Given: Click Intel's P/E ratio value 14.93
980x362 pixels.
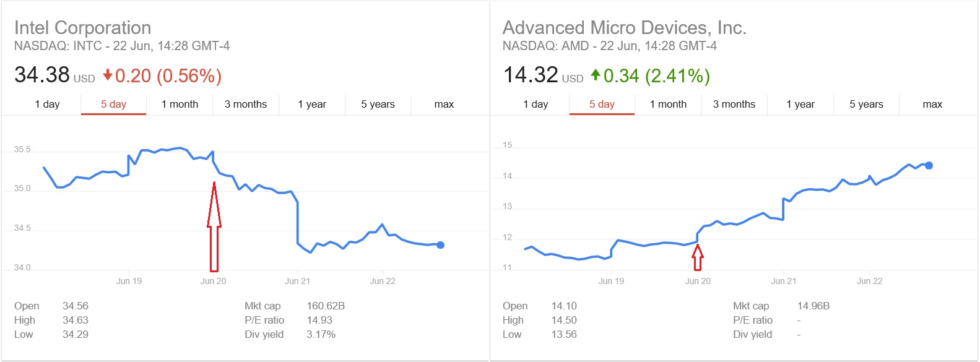Looking at the screenshot, I should 319,320.
